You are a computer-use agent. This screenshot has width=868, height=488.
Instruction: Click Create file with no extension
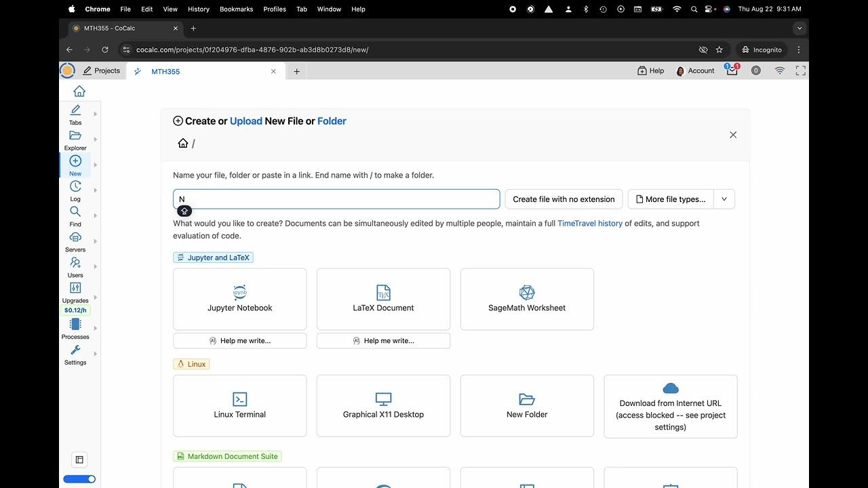[564, 199]
